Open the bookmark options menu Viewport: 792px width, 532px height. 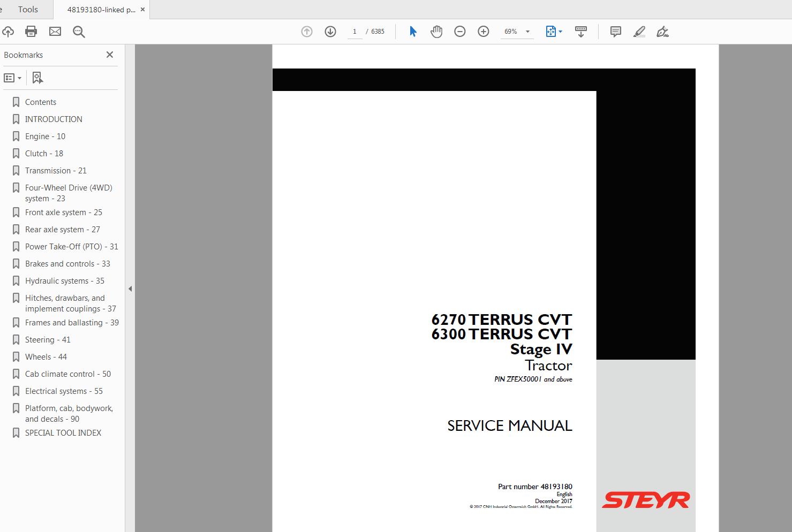tap(13, 78)
